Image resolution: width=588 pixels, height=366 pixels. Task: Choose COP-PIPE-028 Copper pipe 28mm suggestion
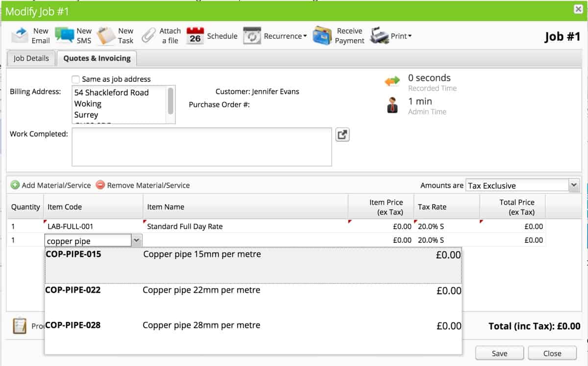(x=253, y=336)
